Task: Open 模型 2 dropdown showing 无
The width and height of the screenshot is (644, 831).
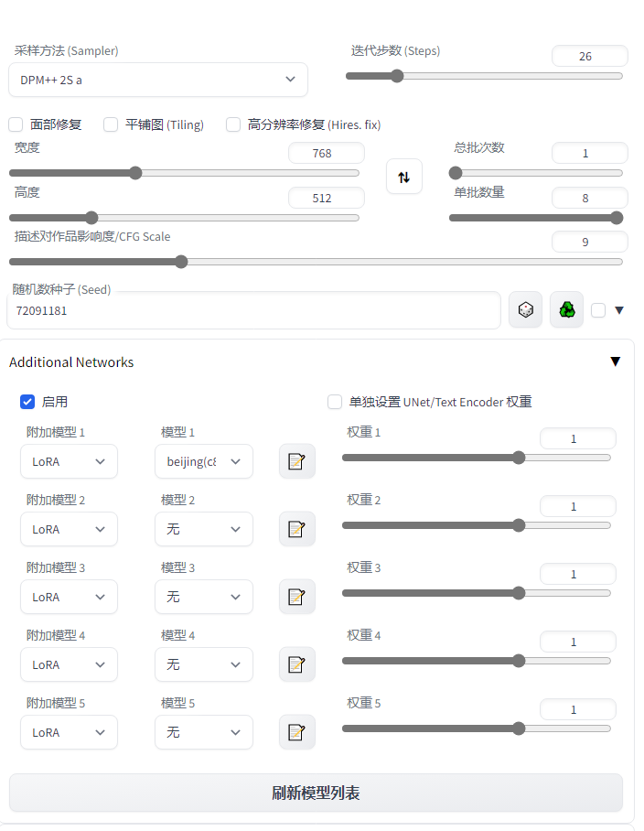Action: click(204, 529)
